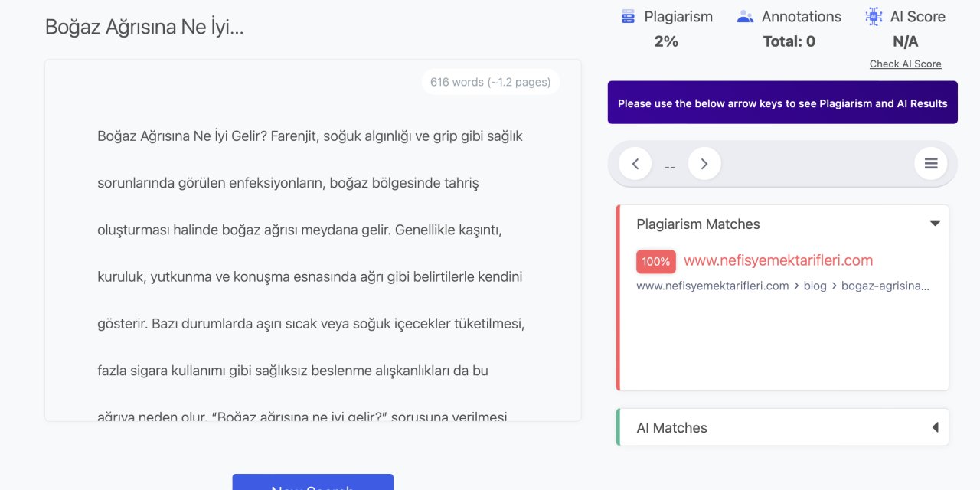Screen dimensions: 980x490
Task: Collapse the Plagiarism Matches dropdown arrow
Action: click(935, 223)
